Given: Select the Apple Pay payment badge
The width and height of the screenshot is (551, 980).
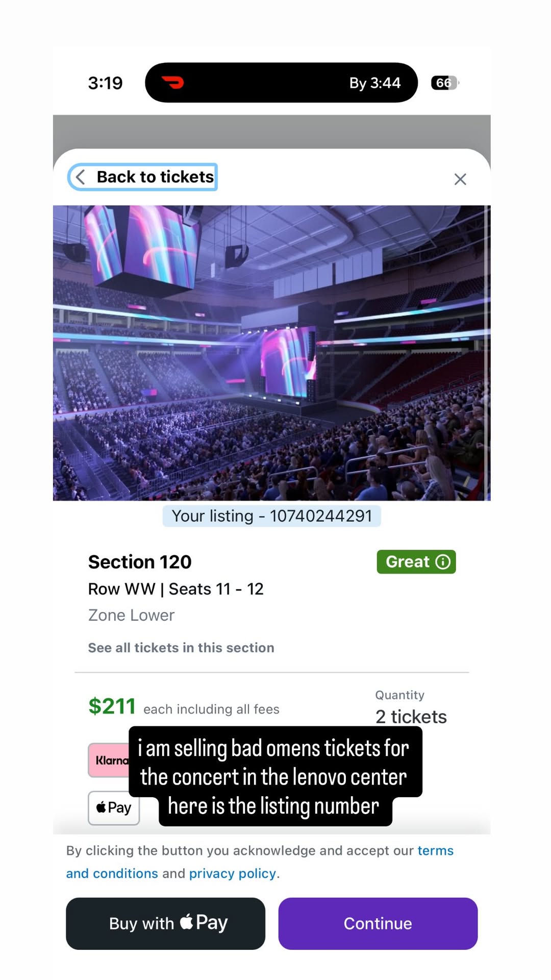Looking at the screenshot, I should pos(114,808).
